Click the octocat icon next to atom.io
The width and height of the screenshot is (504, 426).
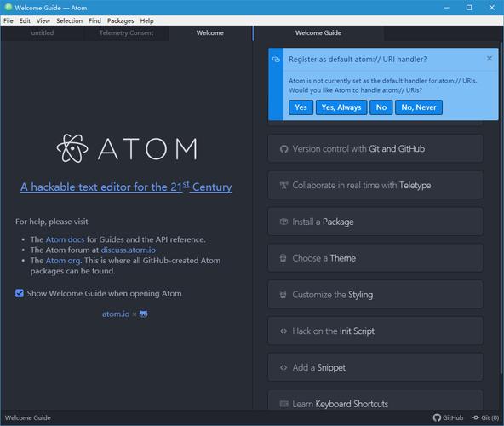[143, 314]
